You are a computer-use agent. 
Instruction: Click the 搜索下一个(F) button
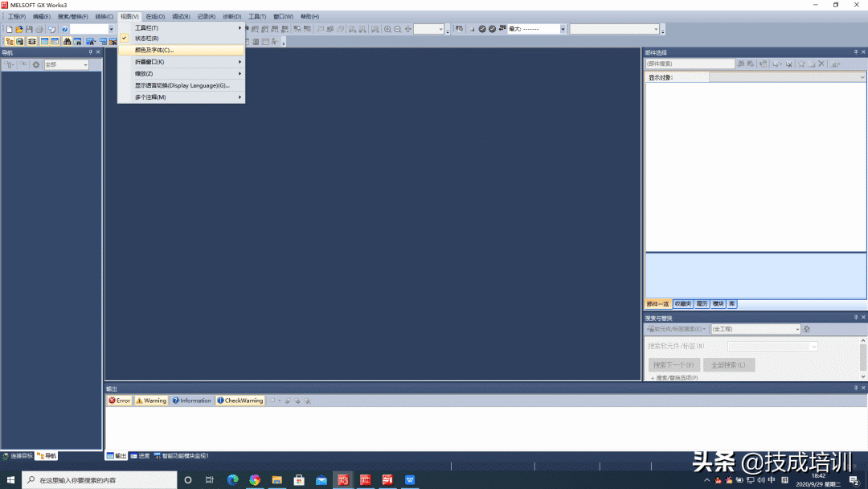674,365
